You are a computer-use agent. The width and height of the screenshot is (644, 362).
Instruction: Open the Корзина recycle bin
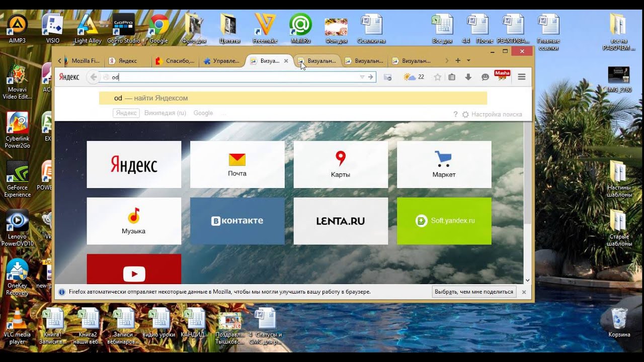tap(619, 323)
